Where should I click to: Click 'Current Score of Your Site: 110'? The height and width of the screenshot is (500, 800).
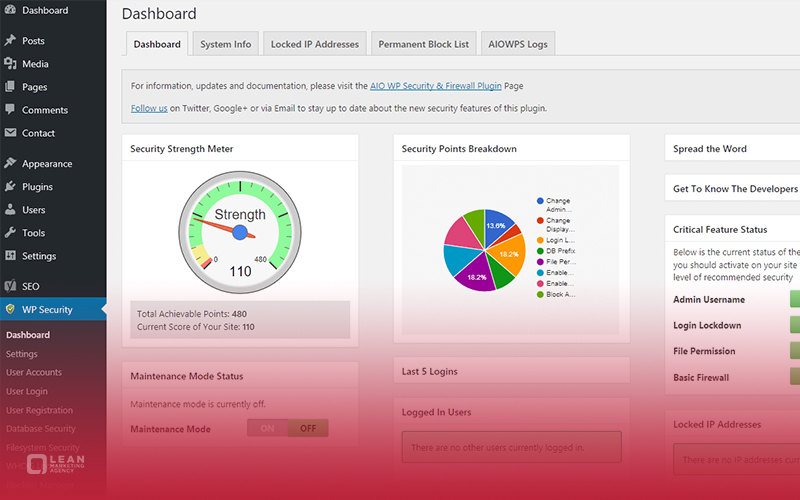tap(195, 327)
